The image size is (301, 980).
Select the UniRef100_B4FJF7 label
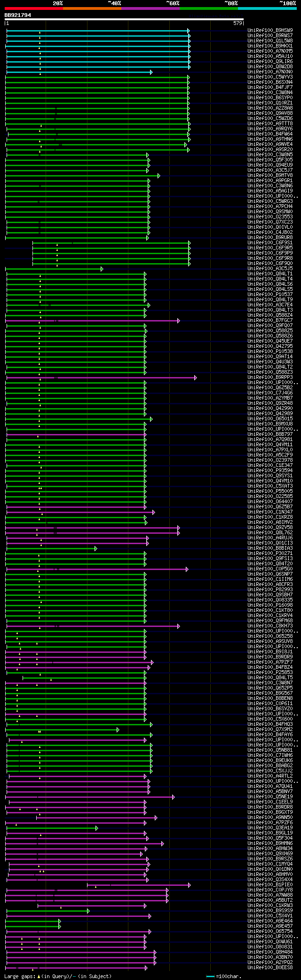(x=270, y=88)
